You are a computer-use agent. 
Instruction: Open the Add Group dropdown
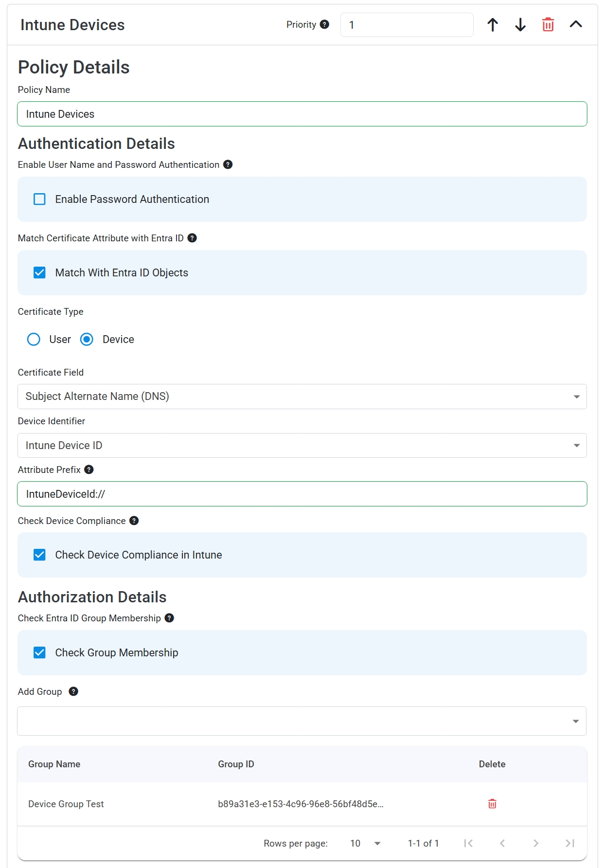pyautogui.click(x=301, y=721)
